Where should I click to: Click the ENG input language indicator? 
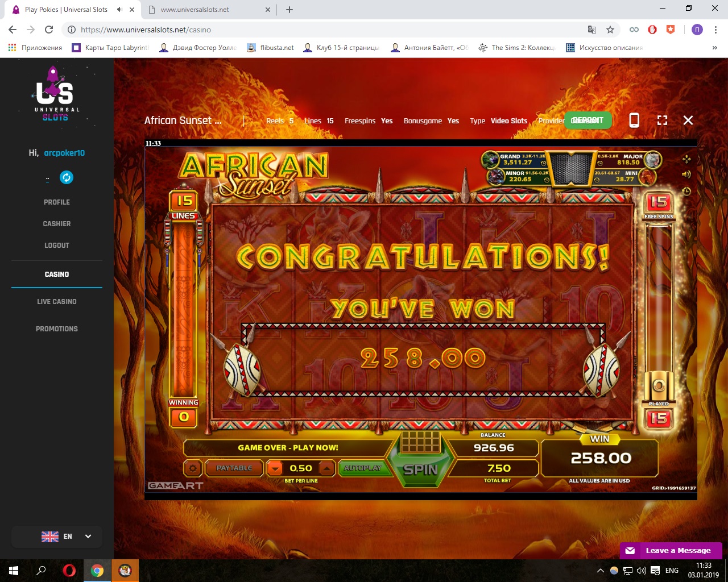[x=672, y=571]
